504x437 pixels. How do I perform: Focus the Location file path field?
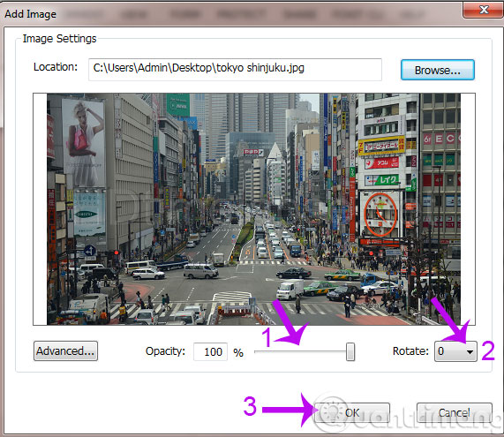tap(235, 70)
